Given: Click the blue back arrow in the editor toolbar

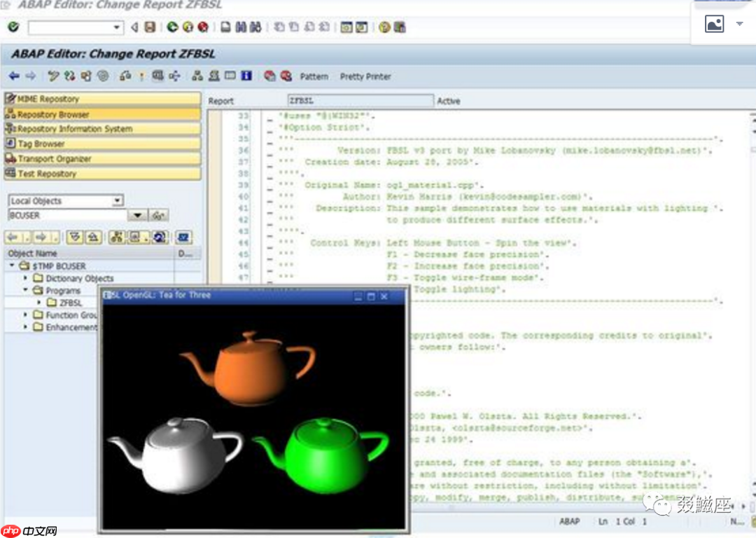Looking at the screenshot, I should (x=14, y=76).
